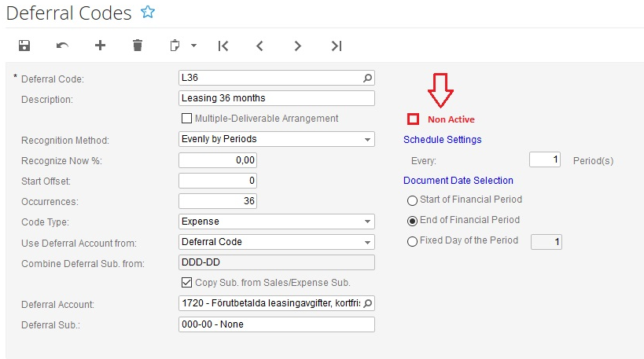
Task: Go to the last record
Action: point(337,46)
